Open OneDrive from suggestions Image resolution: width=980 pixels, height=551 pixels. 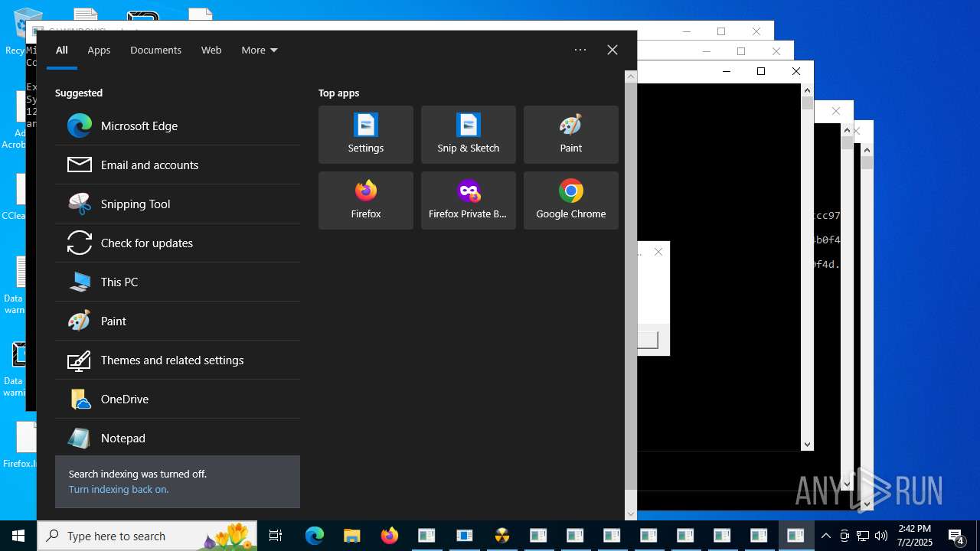point(178,399)
